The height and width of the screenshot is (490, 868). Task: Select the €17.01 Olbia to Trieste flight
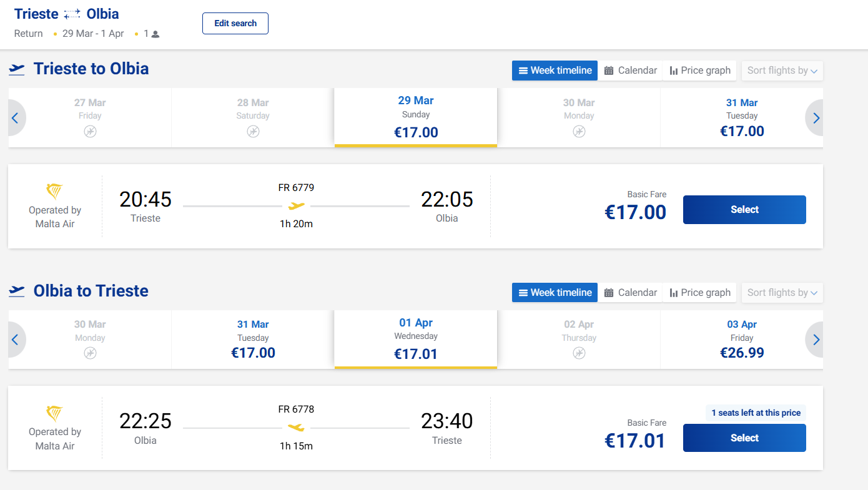tap(744, 438)
